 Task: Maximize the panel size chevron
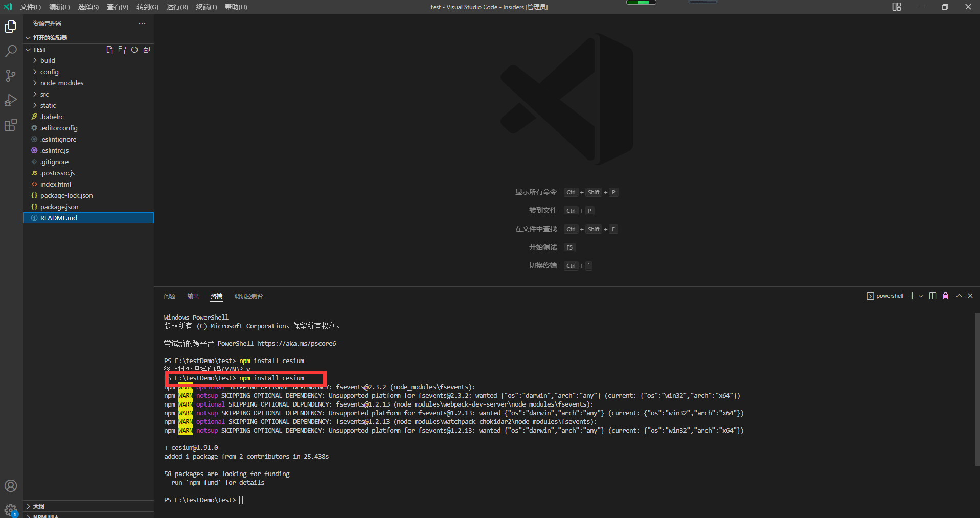[959, 296]
